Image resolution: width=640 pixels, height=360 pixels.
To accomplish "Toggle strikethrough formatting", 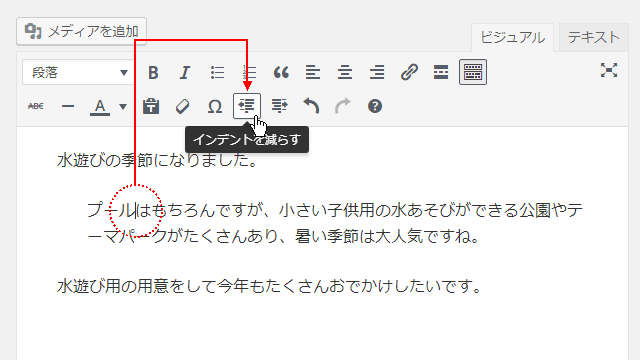I will pyautogui.click(x=36, y=106).
